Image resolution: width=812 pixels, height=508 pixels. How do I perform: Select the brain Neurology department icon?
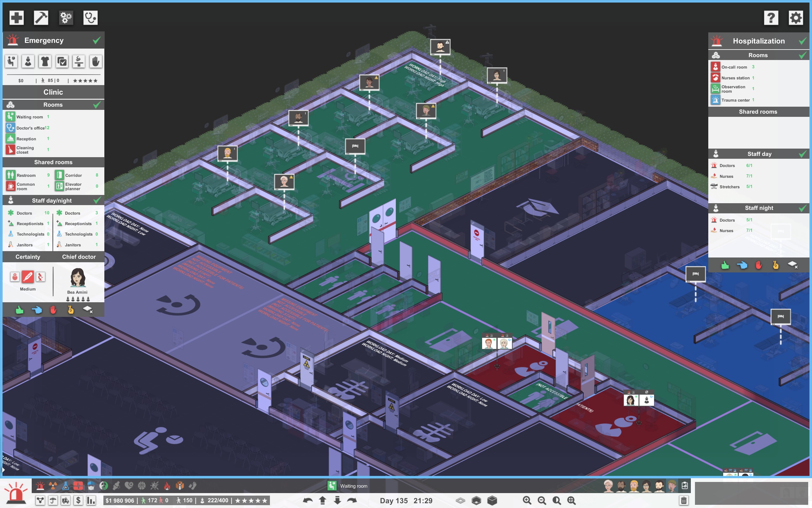[x=141, y=485]
